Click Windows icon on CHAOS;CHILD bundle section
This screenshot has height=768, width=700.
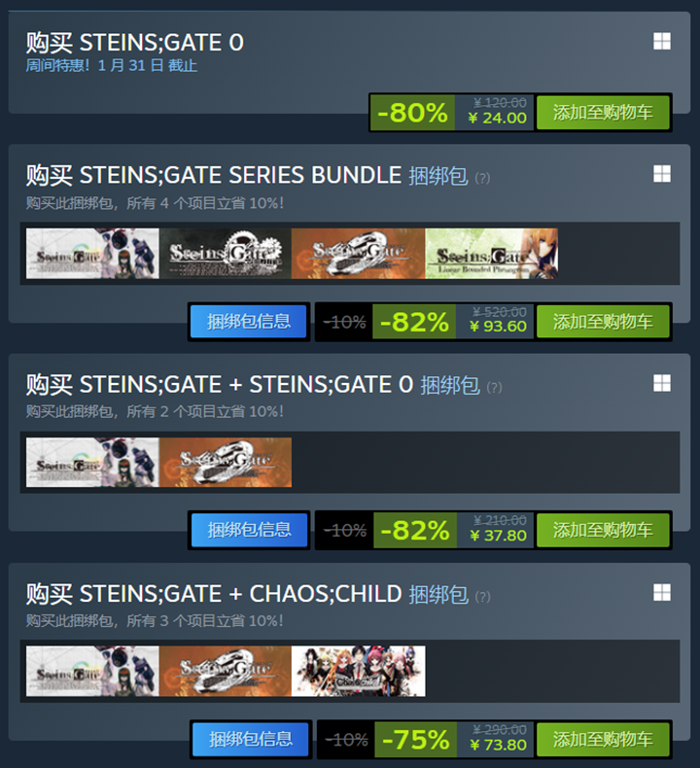pos(662,593)
